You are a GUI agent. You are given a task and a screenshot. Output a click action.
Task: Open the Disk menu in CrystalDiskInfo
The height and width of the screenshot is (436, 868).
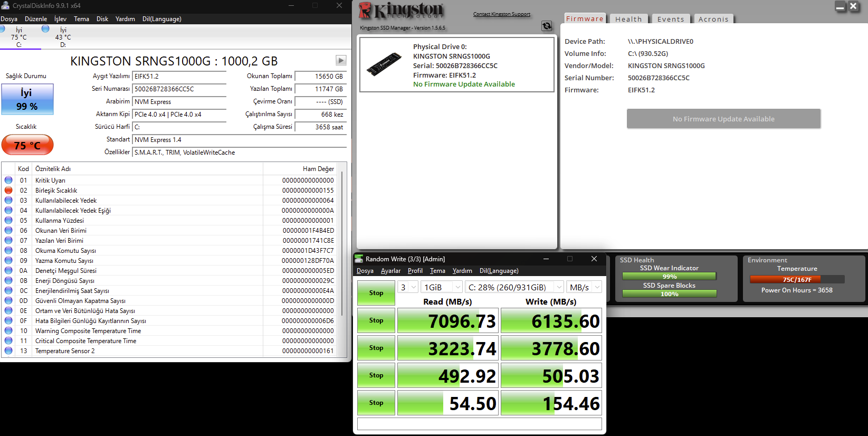(102, 19)
